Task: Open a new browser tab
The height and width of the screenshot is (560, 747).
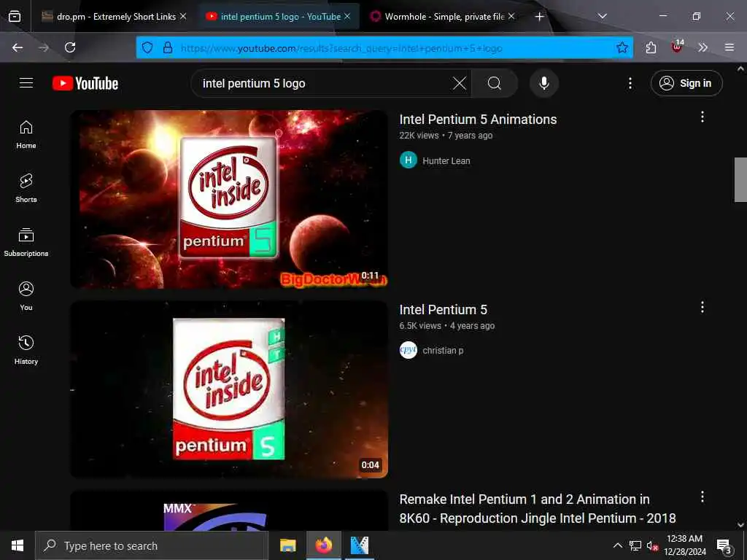Action: 539,17
